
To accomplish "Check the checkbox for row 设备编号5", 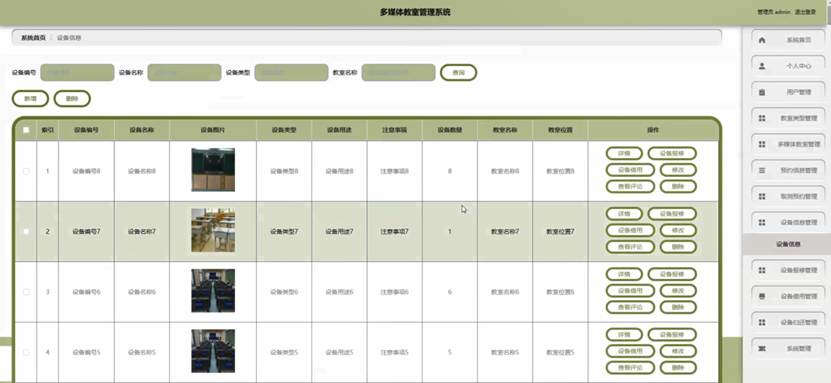I will point(26,352).
